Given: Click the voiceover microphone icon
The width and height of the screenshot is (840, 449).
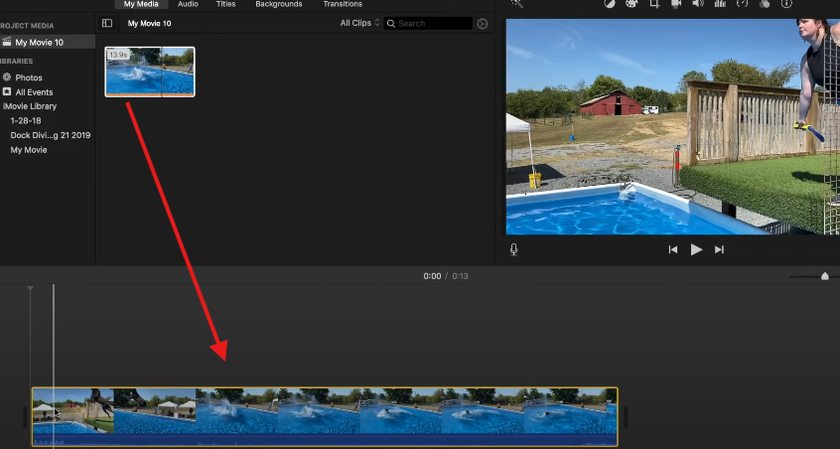Looking at the screenshot, I should [x=514, y=249].
